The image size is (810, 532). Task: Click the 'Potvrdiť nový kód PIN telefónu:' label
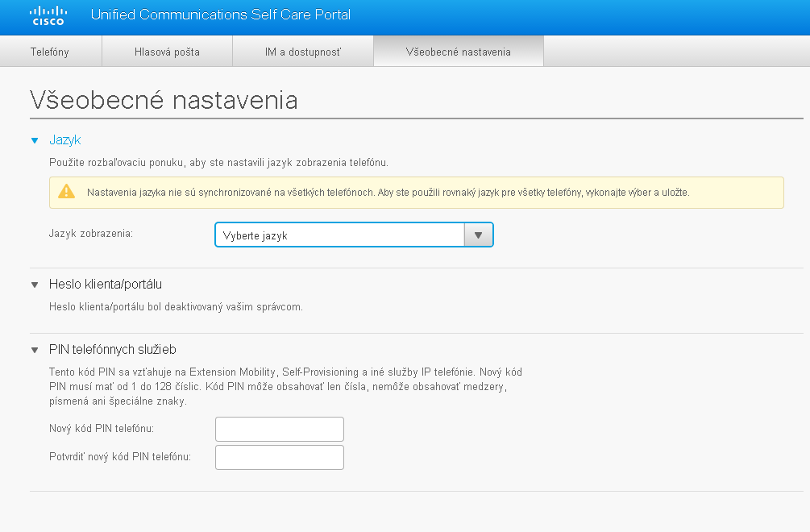click(120, 456)
